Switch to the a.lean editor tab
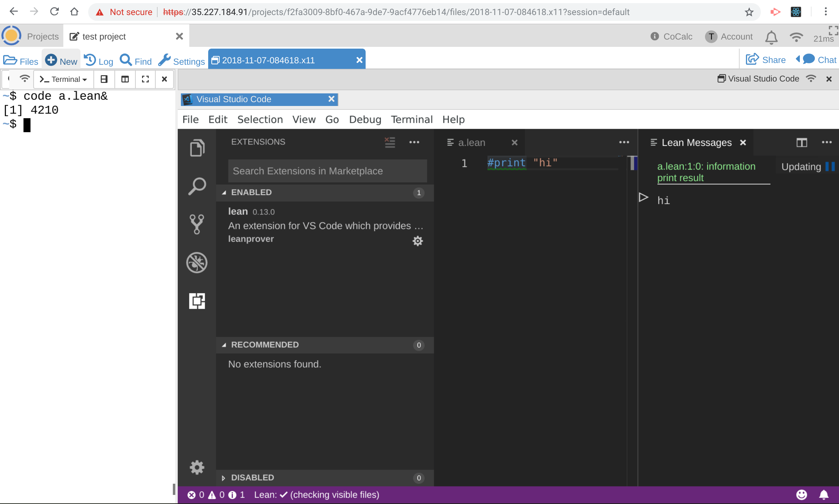 [x=471, y=143]
